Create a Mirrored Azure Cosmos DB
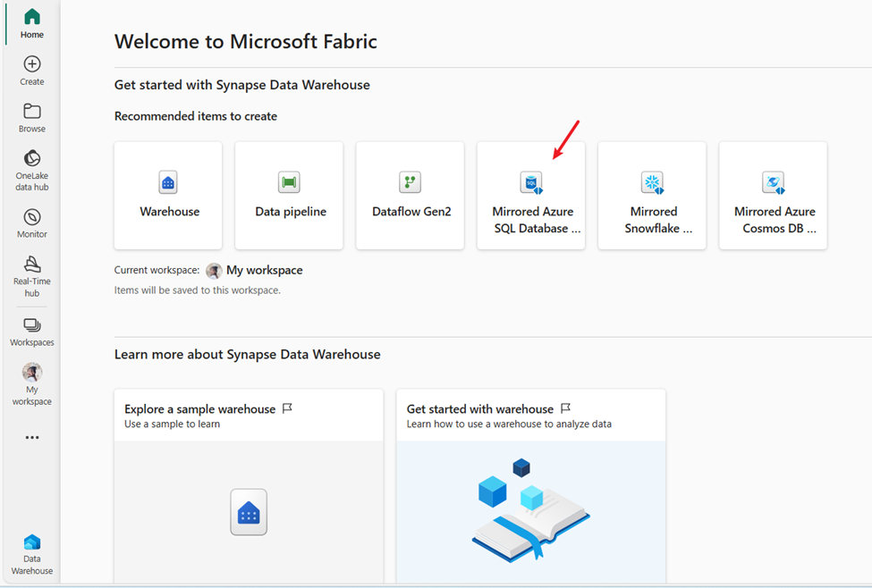 [773, 196]
